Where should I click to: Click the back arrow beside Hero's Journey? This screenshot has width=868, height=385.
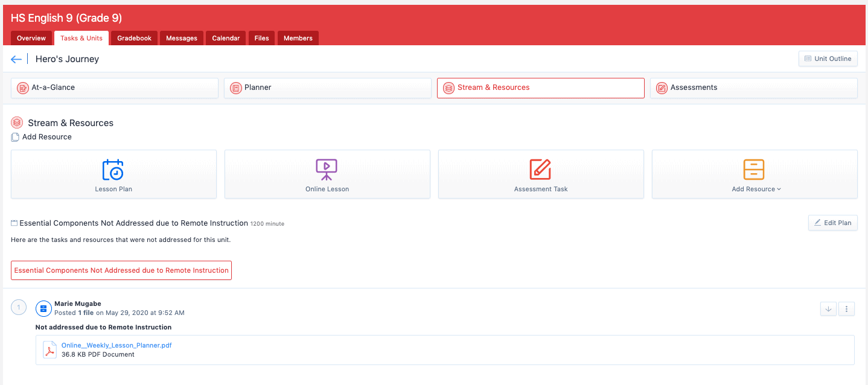point(16,59)
